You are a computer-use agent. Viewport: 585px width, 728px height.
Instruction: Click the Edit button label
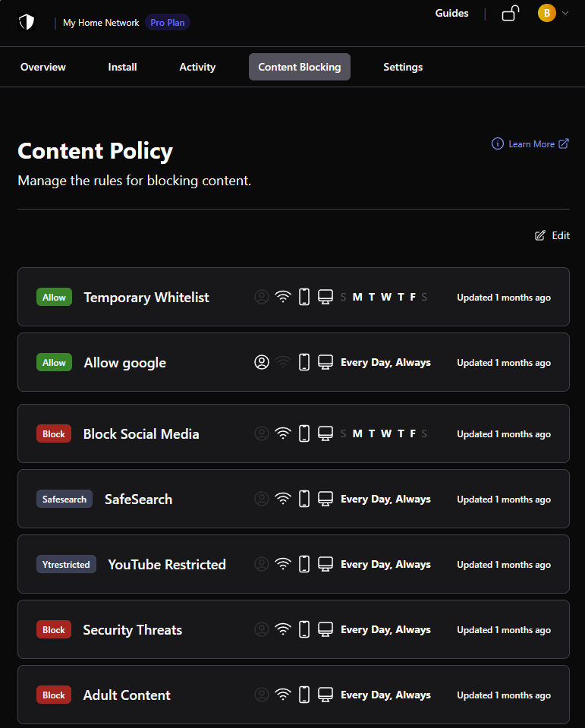(561, 235)
